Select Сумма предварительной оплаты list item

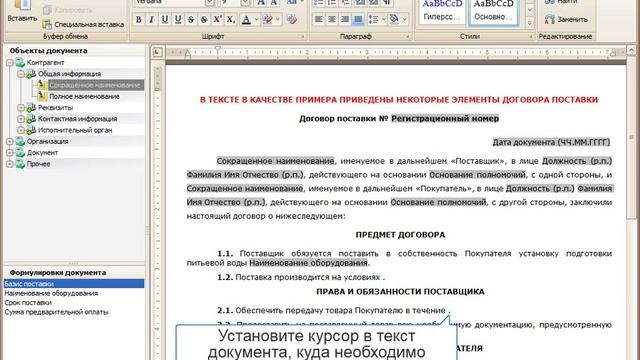tap(56, 312)
